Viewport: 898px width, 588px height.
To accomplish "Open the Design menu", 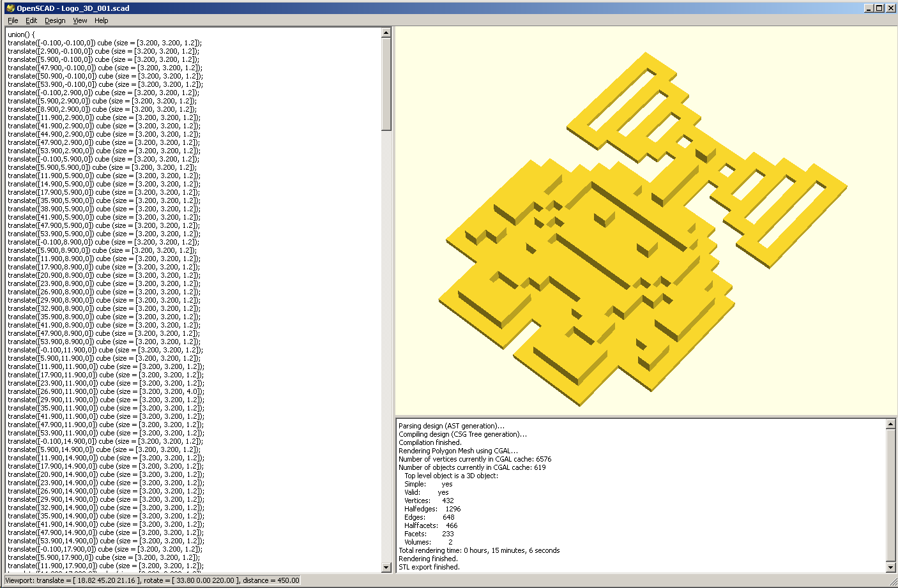I will (x=55, y=20).
